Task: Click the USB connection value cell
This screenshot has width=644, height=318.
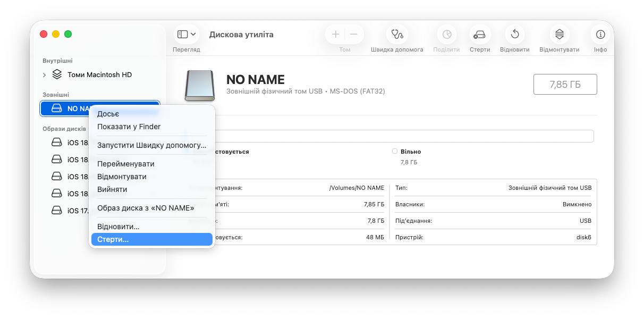Action: coord(586,221)
